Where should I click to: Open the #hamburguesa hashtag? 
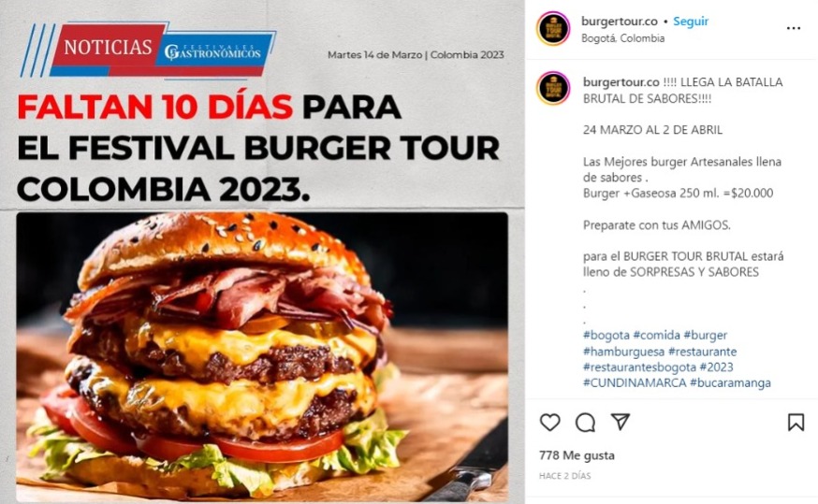click(x=623, y=352)
